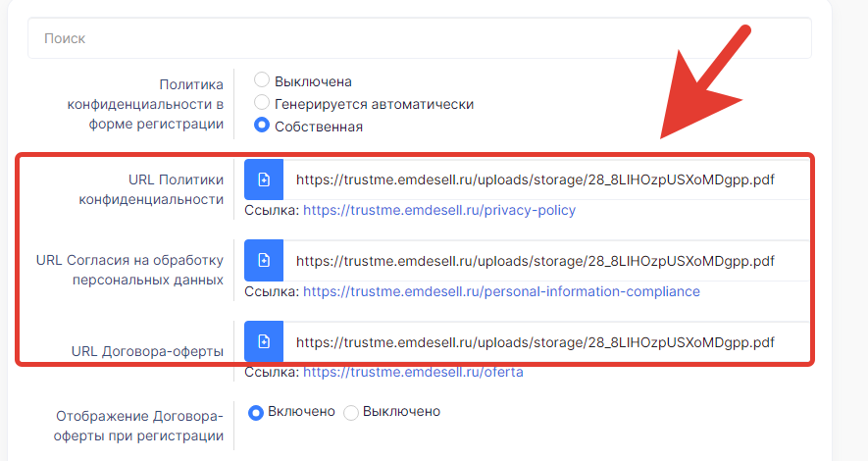
Task: Click the upload file icon for personal data consent URL
Action: coord(264,260)
